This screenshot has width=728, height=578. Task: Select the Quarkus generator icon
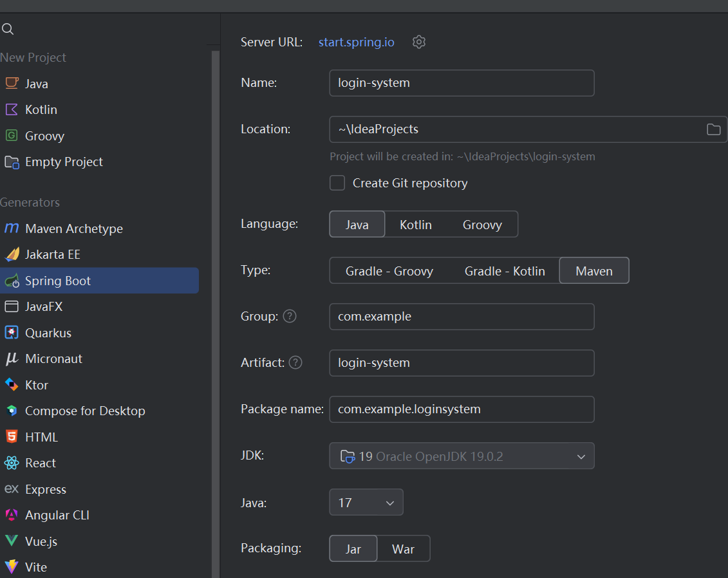[12, 333]
